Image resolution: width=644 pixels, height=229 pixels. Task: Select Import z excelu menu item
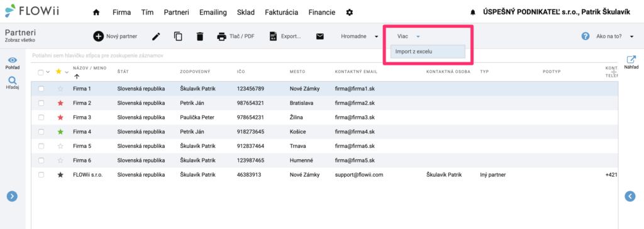pos(428,52)
